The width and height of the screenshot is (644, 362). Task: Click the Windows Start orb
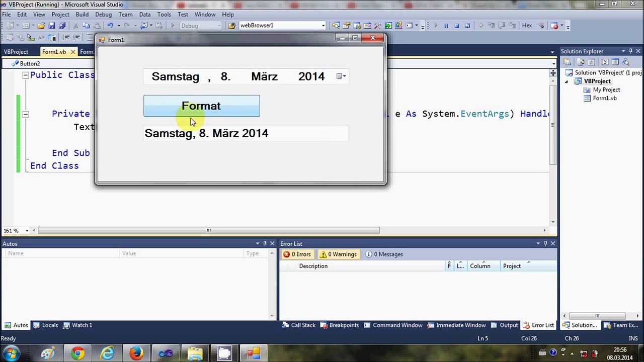[11, 353]
